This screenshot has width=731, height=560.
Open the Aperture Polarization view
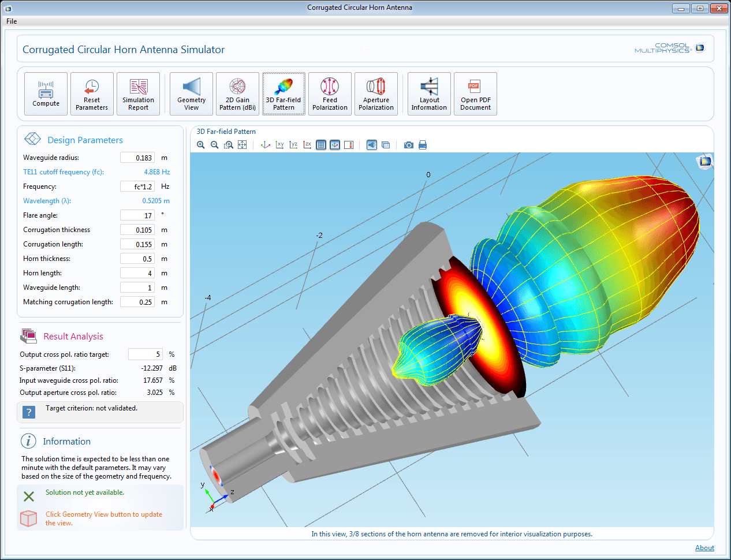(x=376, y=94)
